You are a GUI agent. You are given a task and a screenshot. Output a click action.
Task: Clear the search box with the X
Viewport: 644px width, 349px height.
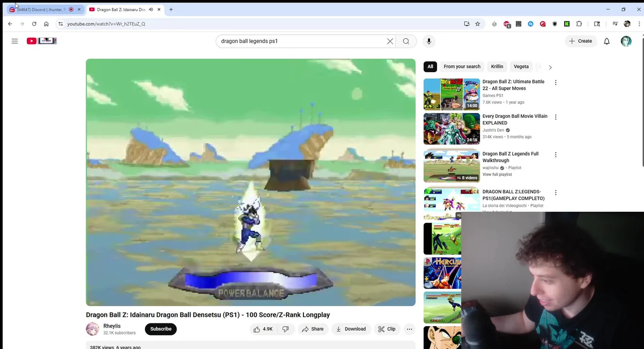coord(390,41)
